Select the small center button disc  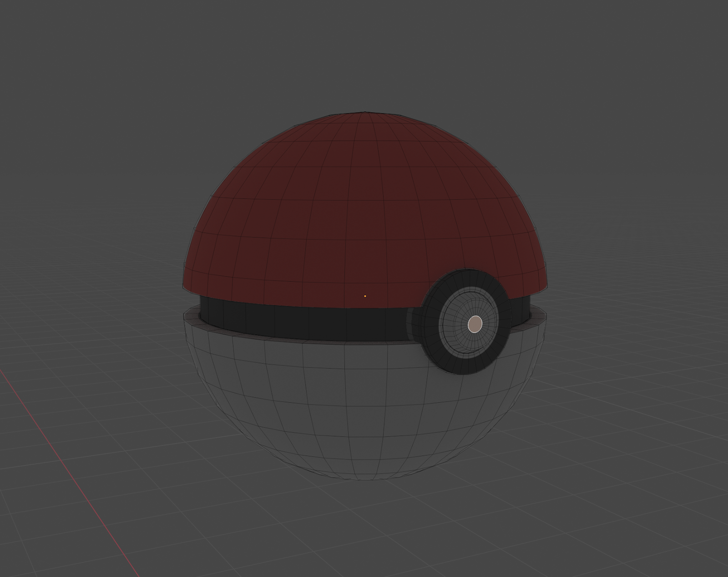tap(475, 324)
